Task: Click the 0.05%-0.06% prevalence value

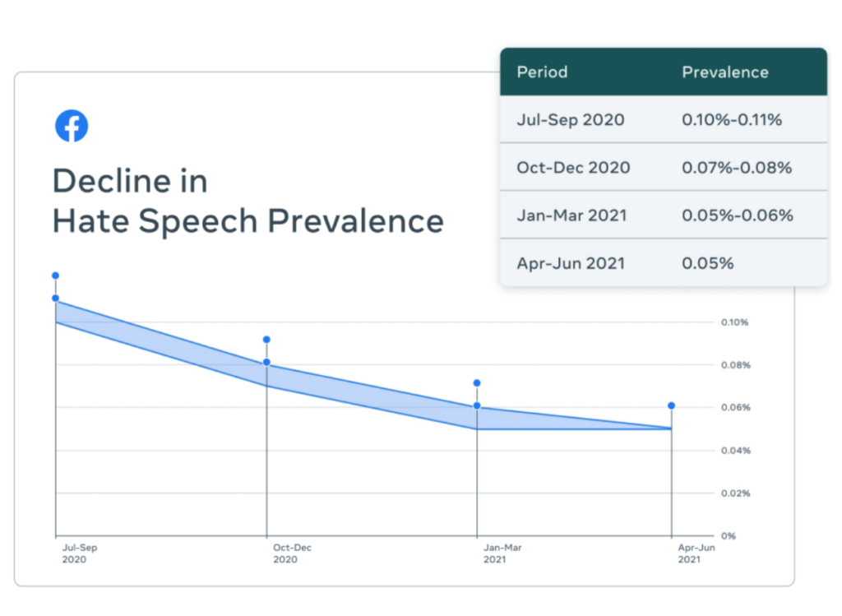Action: point(737,215)
